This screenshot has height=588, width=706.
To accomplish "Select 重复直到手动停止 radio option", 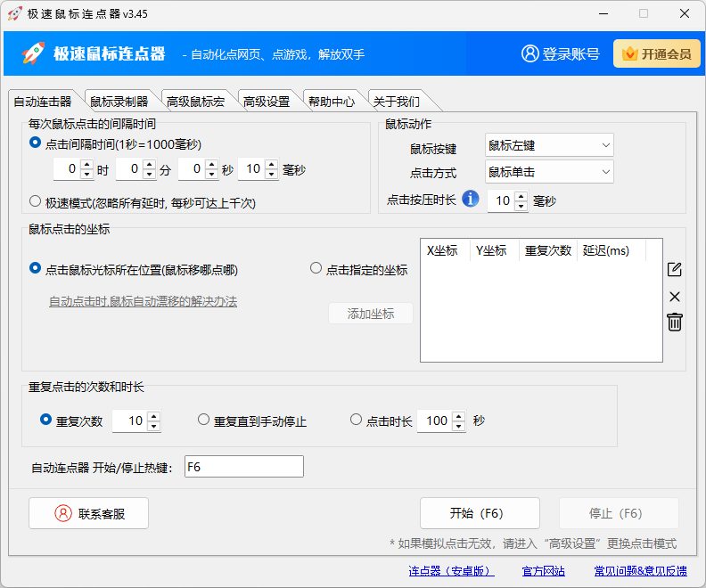I will point(204,420).
